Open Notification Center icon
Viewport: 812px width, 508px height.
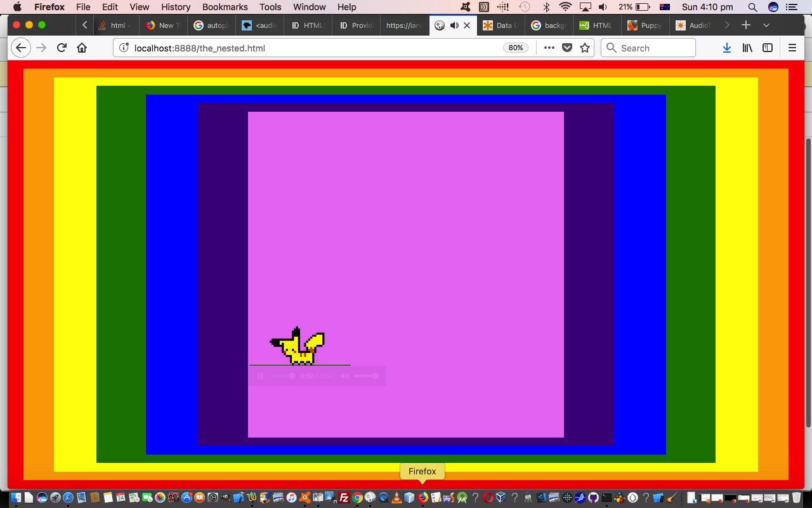click(x=792, y=7)
